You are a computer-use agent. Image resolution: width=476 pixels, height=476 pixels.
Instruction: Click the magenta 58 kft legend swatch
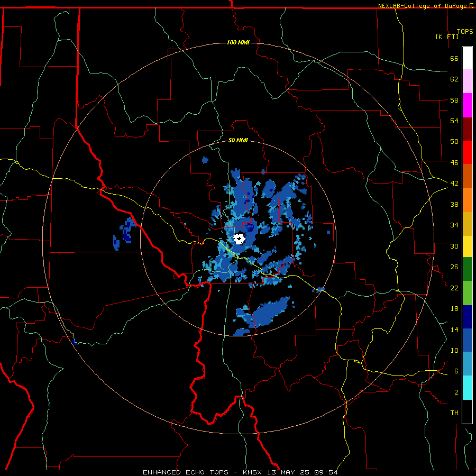(467, 105)
